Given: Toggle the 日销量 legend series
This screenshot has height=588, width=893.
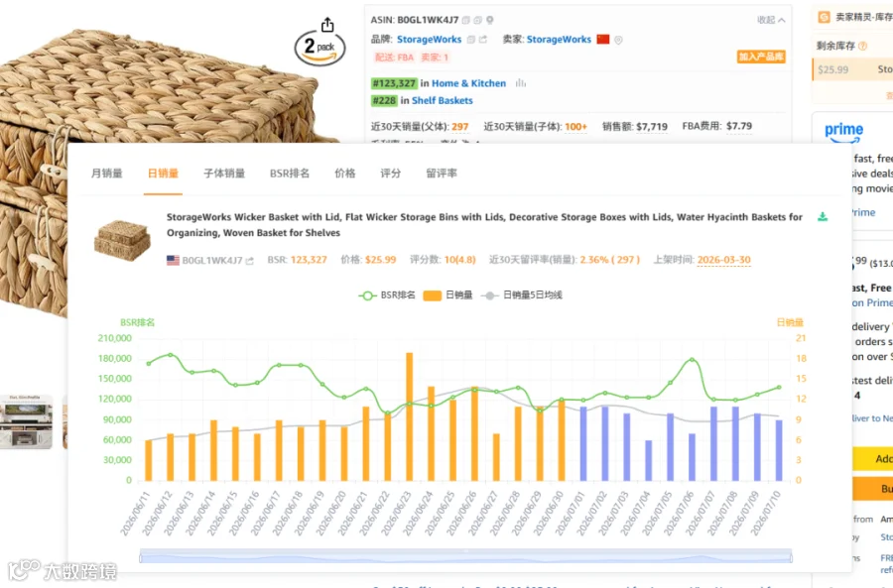Looking at the screenshot, I should click(x=447, y=295).
